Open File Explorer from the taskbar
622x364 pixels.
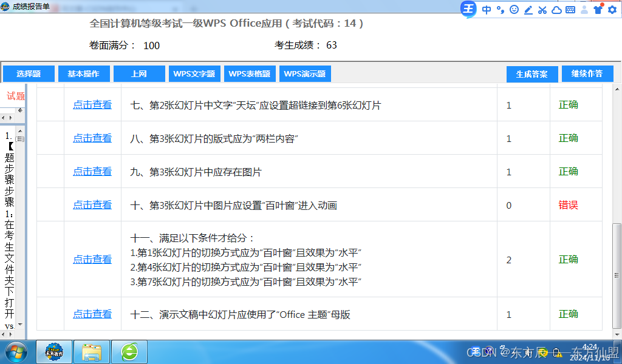tap(92, 352)
